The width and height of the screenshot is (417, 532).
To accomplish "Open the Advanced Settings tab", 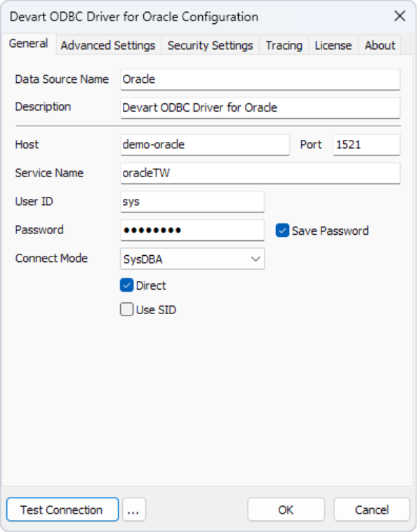I will pyautogui.click(x=108, y=45).
